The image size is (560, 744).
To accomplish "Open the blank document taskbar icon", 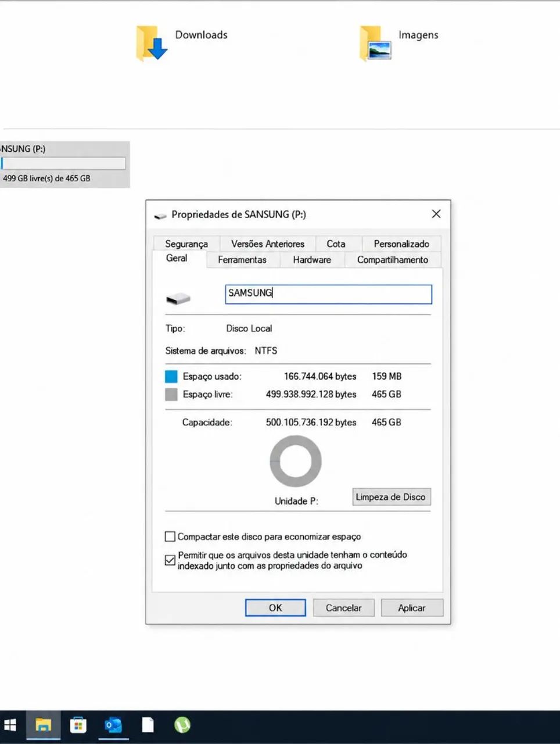I will 148,725.
